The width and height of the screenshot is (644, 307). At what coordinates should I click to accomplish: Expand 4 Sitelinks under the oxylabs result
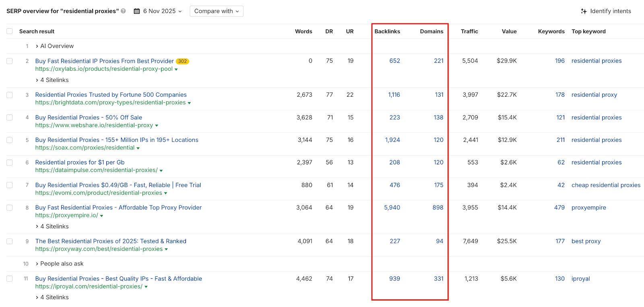[52, 80]
